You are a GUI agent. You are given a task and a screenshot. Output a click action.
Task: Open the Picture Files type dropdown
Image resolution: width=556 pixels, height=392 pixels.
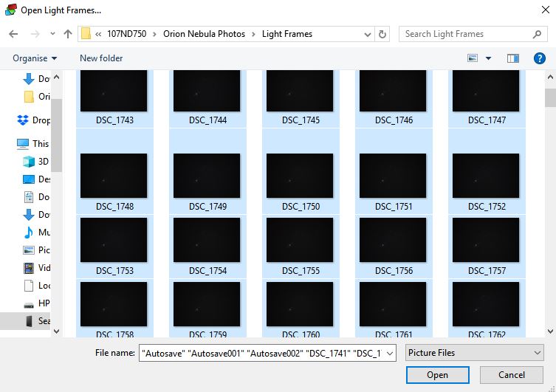[475, 353]
